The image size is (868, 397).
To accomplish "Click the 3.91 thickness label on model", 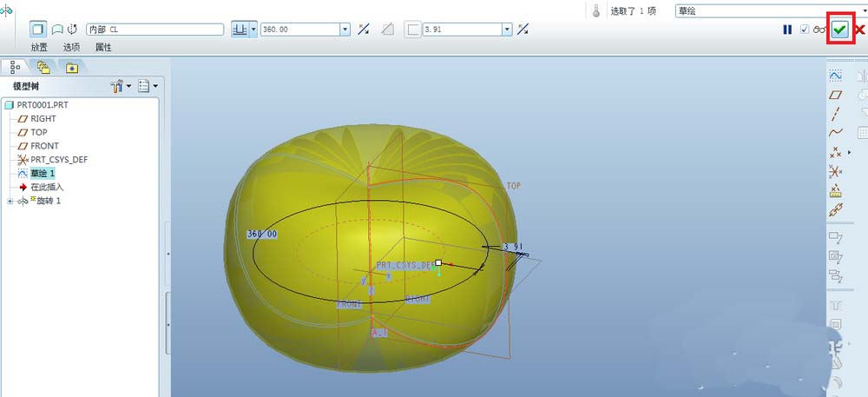I will click(513, 247).
